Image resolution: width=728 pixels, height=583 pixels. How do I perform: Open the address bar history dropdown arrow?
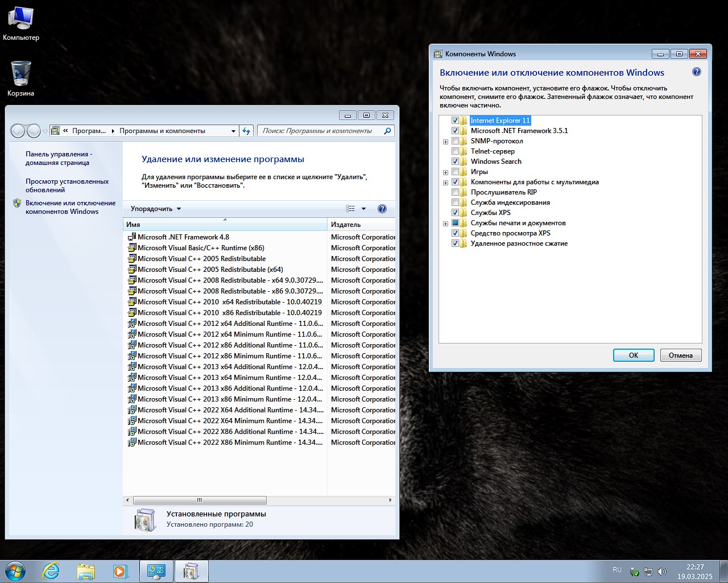point(233,131)
